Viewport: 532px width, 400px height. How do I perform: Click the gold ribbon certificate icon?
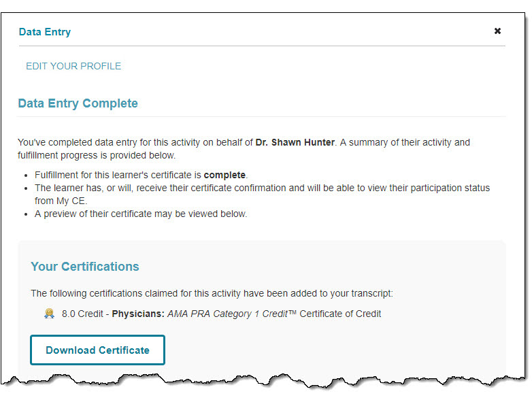tap(49, 314)
